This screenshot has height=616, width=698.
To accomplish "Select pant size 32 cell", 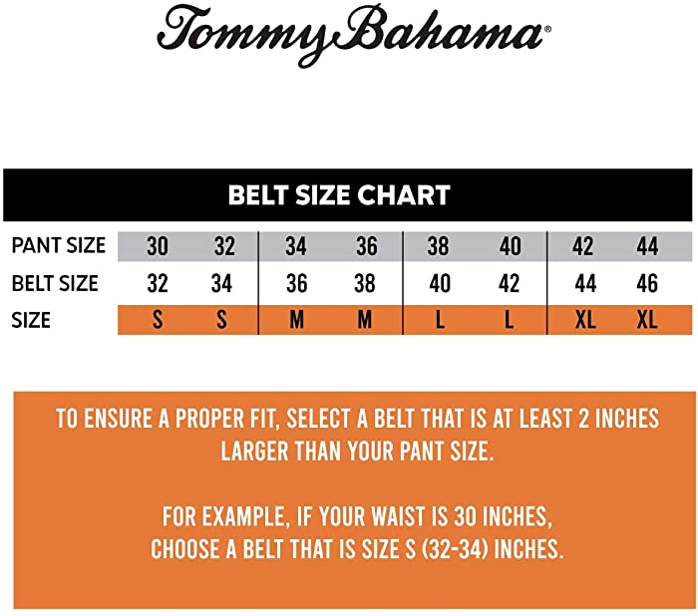I will click(224, 246).
